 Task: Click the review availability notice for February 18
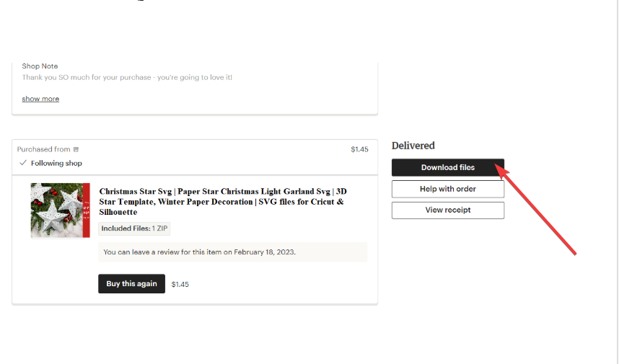199,252
